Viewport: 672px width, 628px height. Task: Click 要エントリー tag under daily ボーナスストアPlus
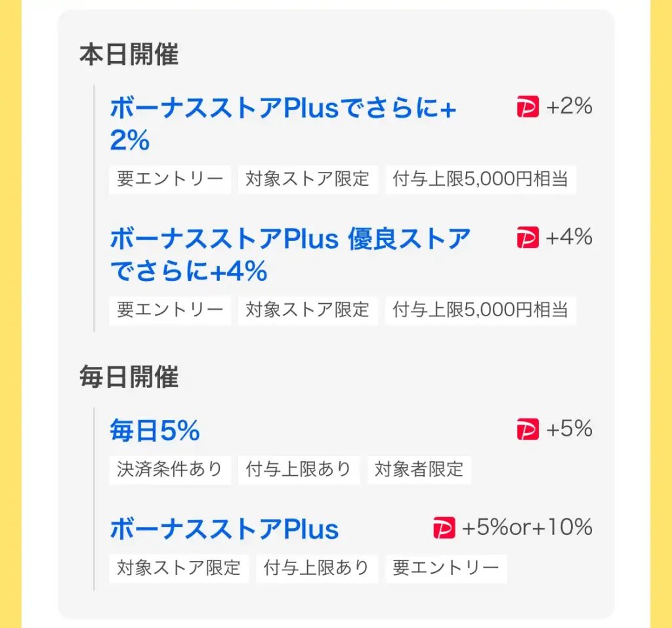[446, 568]
